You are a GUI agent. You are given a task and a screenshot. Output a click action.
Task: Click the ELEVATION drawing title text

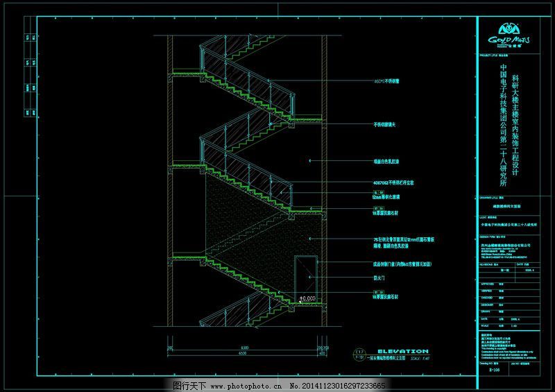[x=403, y=351]
